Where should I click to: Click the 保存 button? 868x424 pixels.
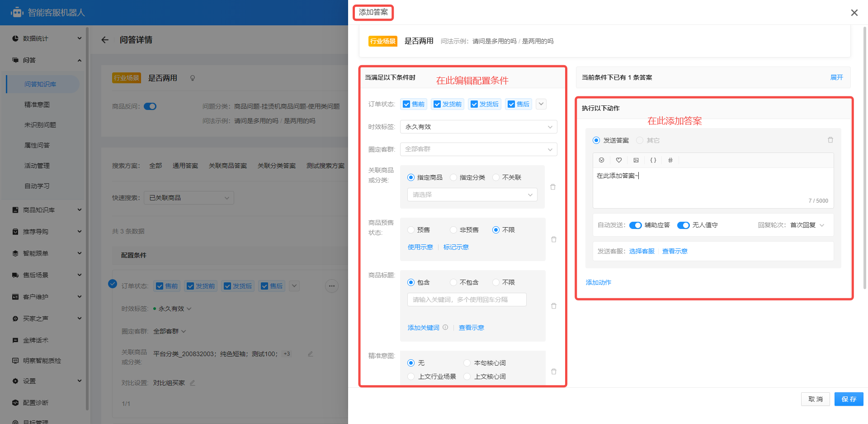(849, 399)
